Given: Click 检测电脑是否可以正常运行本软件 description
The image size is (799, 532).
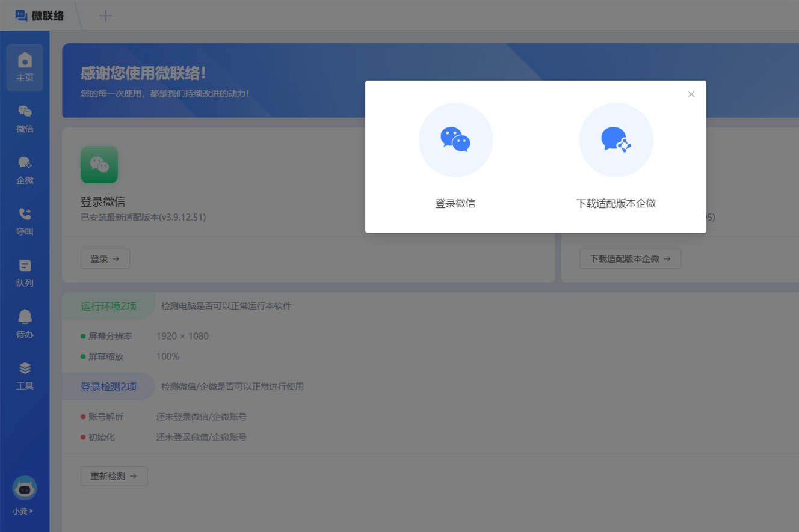Looking at the screenshot, I should (226, 306).
